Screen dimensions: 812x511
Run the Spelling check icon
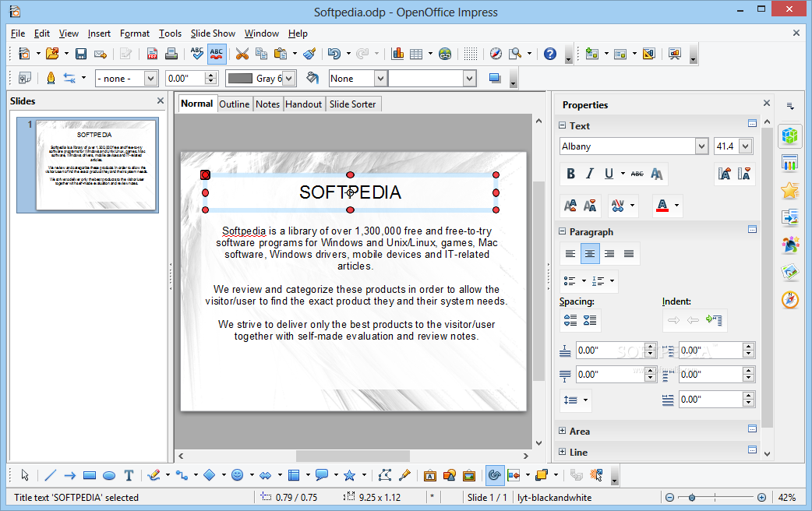(x=197, y=54)
